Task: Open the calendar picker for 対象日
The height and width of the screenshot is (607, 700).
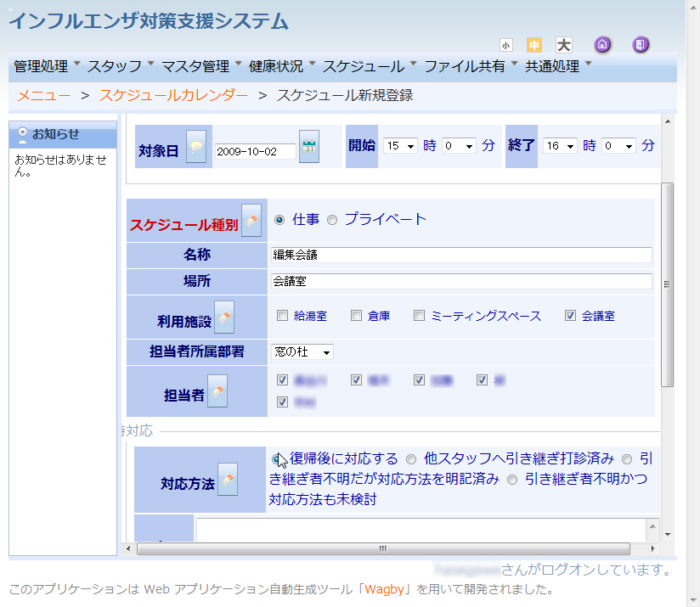Action: point(308,145)
